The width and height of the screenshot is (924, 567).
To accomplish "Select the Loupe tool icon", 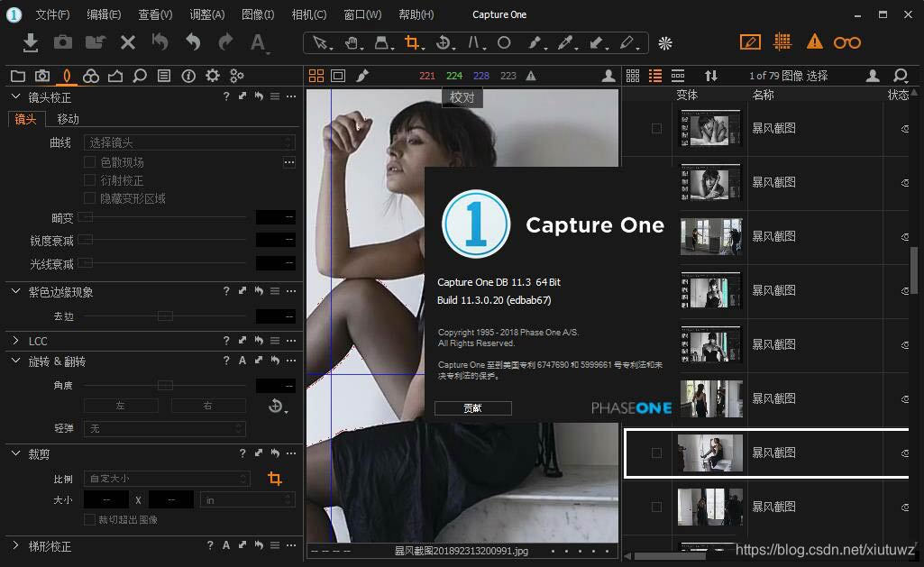I will click(x=382, y=42).
